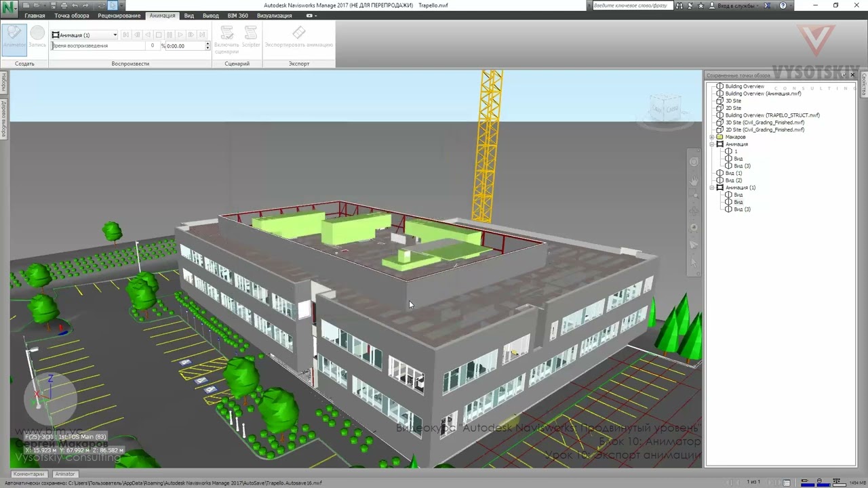Open the Navisworks application menu button
The height and width of the screenshot is (488, 868).
[x=8, y=8]
